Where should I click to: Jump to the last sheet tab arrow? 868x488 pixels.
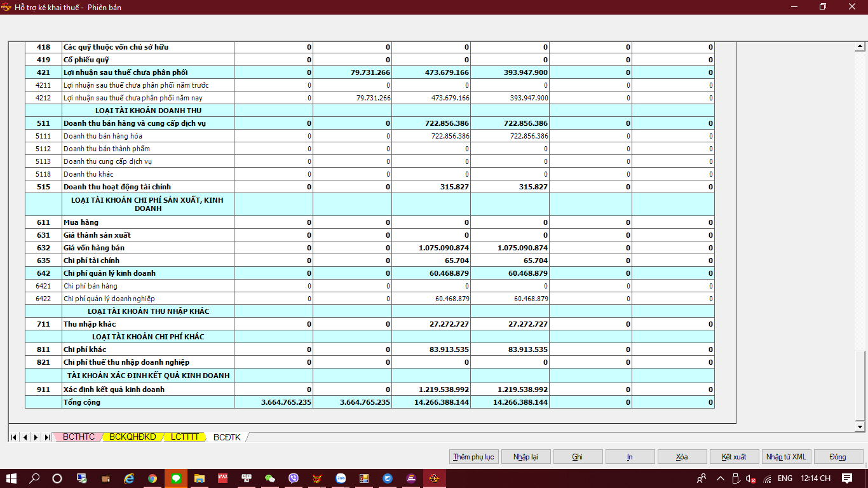[46, 437]
